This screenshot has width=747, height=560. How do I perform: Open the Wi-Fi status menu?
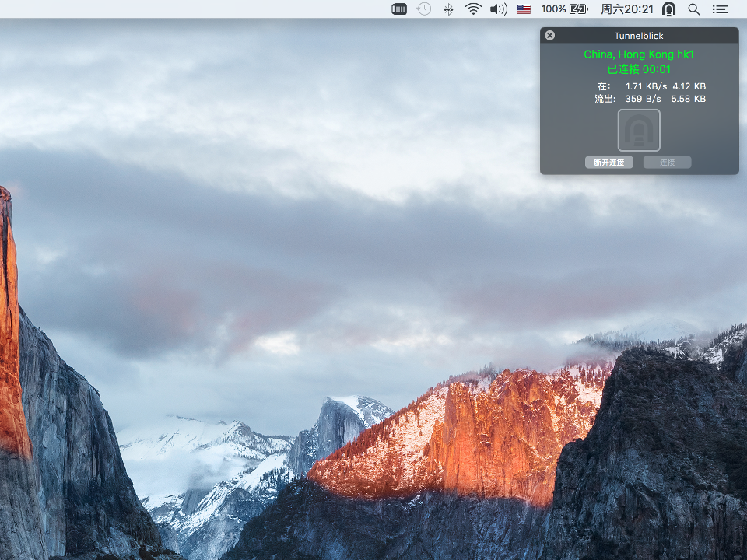[x=473, y=9]
